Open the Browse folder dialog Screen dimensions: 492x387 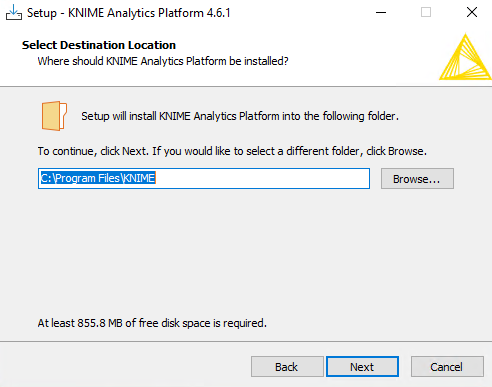pyautogui.click(x=417, y=179)
